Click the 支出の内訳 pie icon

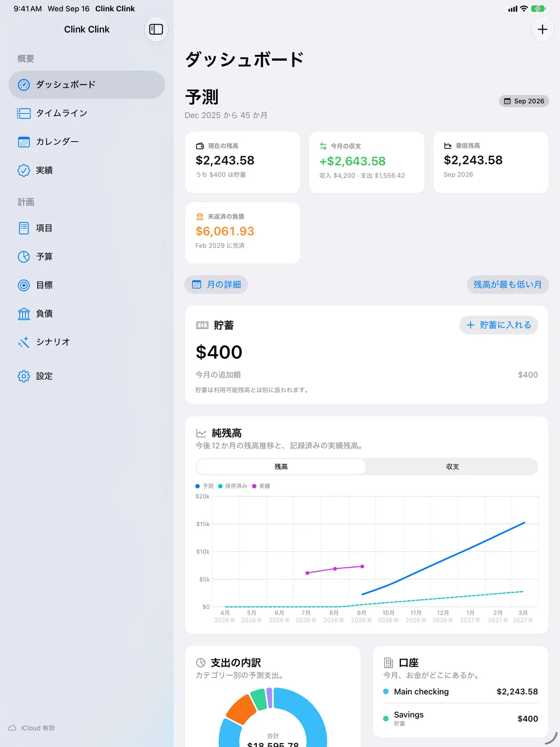(200, 663)
